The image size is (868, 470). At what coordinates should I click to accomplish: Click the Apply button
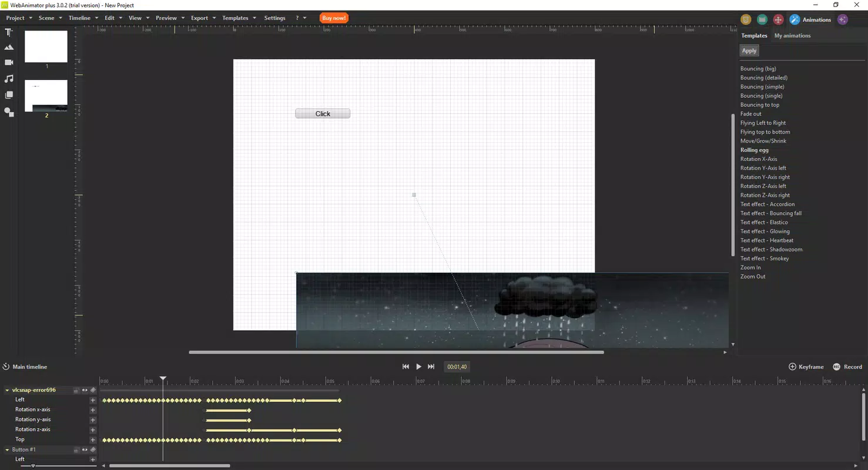coord(749,51)
